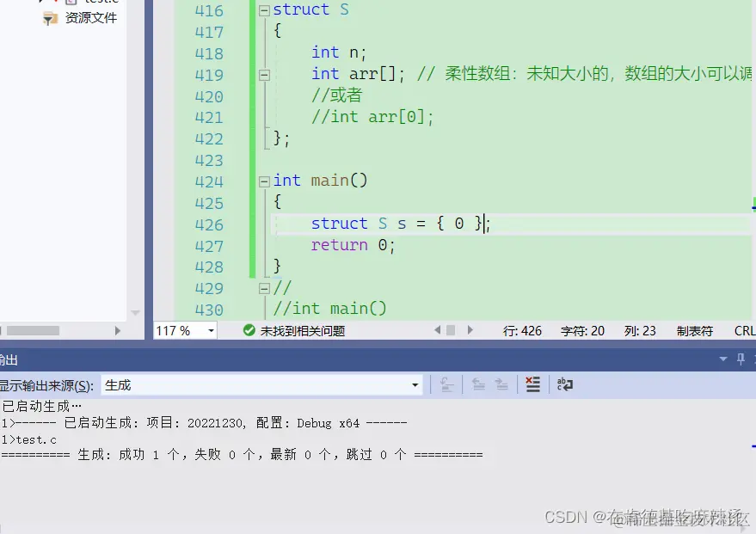756x534 pixels.
Task: Click the 制表符 tab indicator
Action: coord(694,331)
